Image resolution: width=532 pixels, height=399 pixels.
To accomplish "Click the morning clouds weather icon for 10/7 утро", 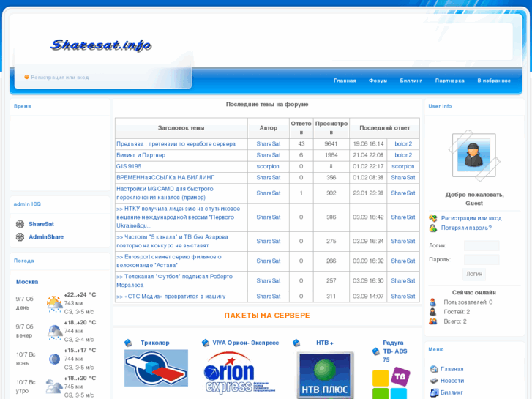I will [x=54, y=387].
